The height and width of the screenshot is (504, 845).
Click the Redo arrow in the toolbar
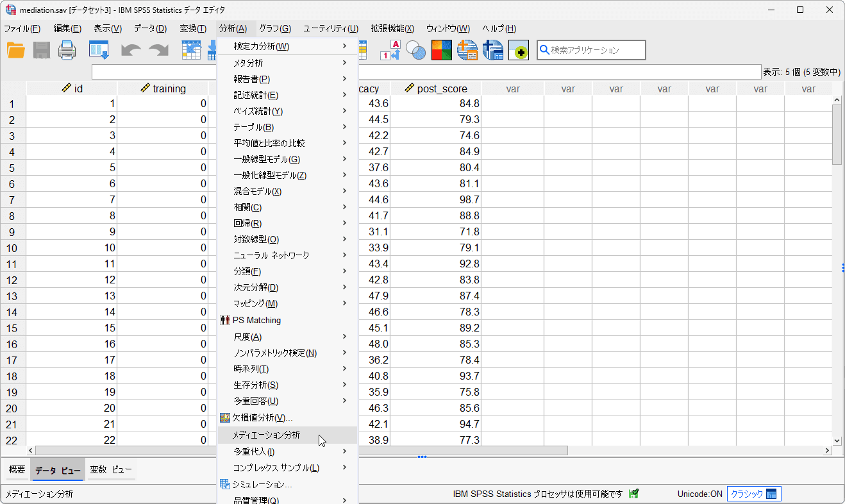point(158,50)
